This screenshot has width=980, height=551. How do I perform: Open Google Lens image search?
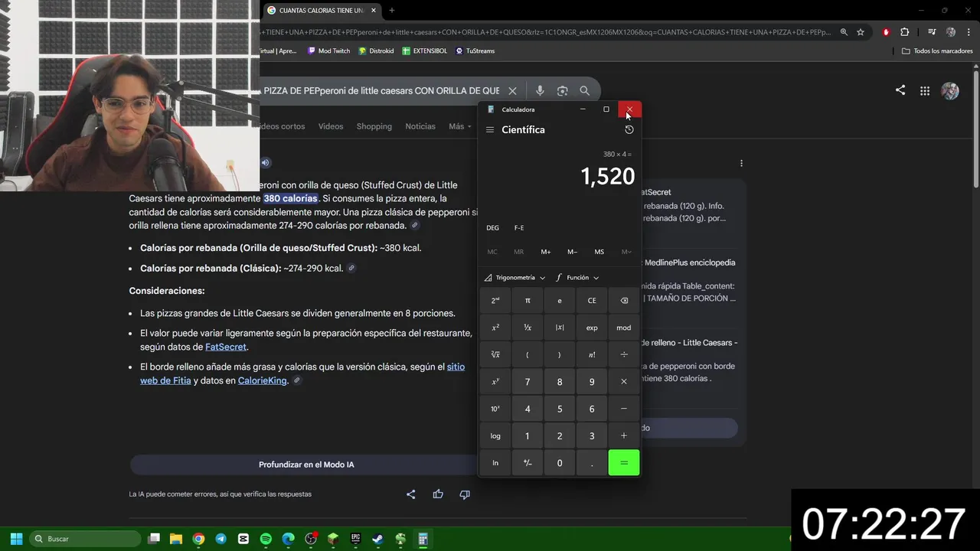[x=563, y=91]
